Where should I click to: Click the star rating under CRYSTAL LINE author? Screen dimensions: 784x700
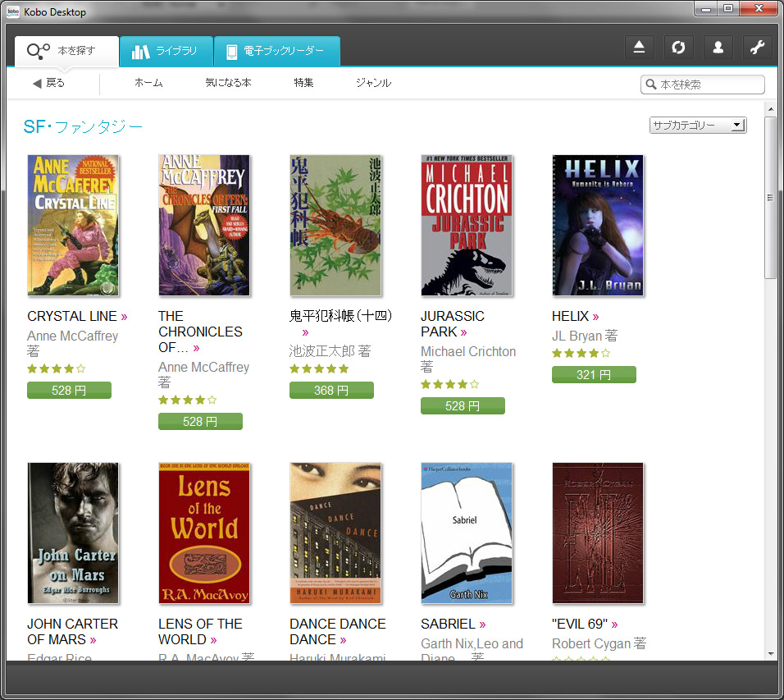57,368
